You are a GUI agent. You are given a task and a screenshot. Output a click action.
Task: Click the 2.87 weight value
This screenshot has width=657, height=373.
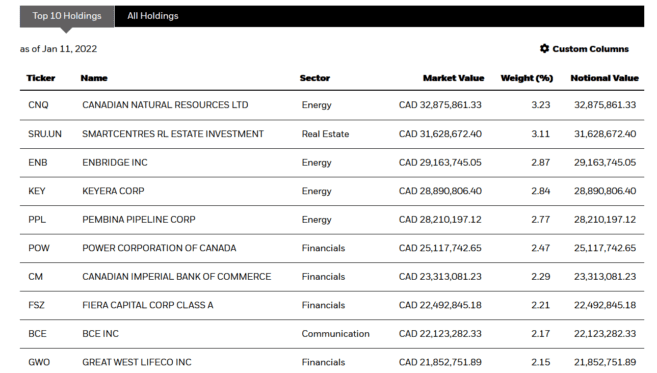[541, 162]
